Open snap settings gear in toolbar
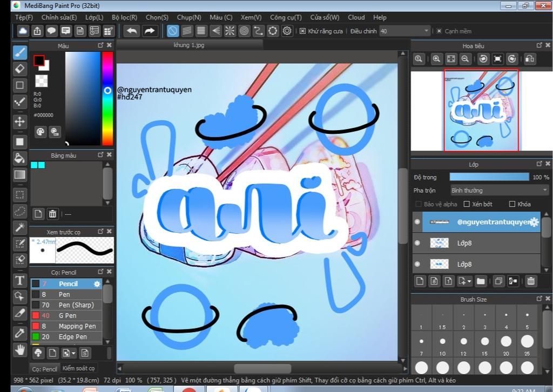 tap(287, 31)
